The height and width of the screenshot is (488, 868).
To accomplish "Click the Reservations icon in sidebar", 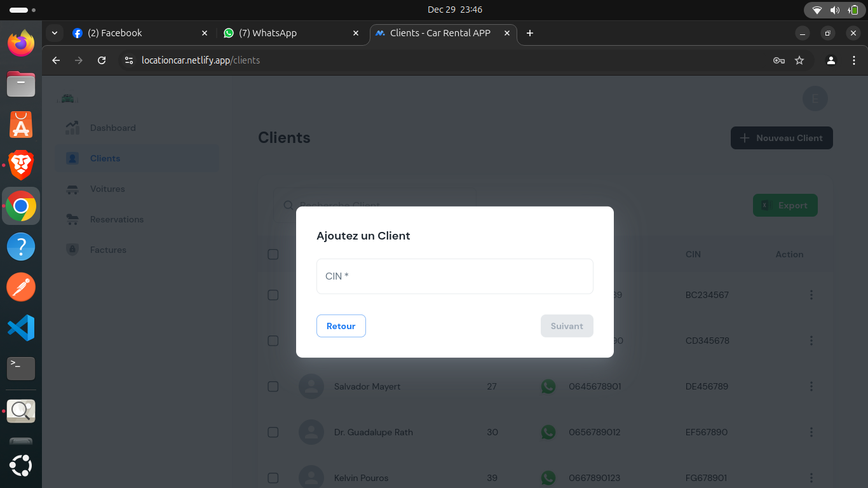I will pos(72,219).
